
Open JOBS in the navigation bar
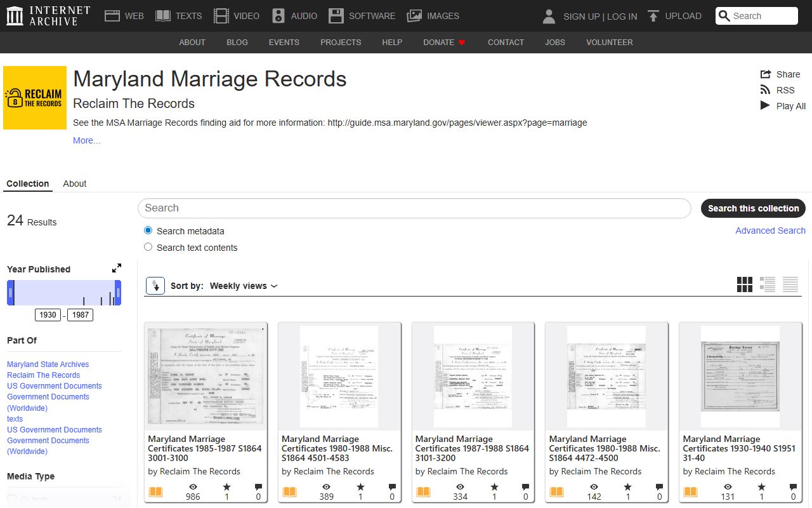click(555, 42)
